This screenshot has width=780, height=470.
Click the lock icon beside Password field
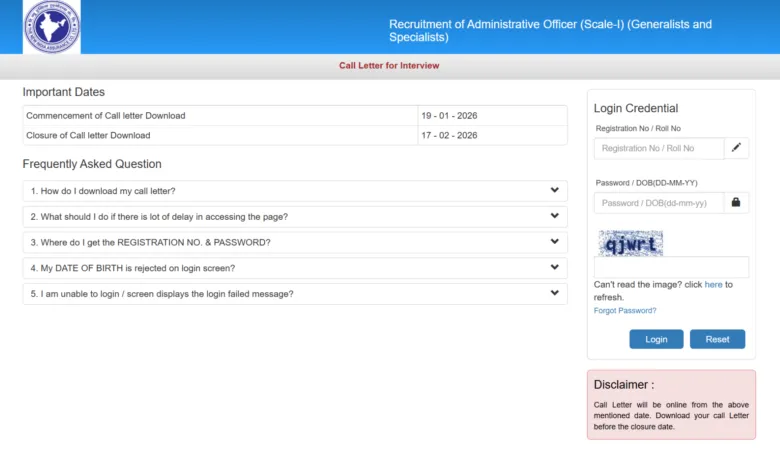pyautogui.click(x=736, y=202)
